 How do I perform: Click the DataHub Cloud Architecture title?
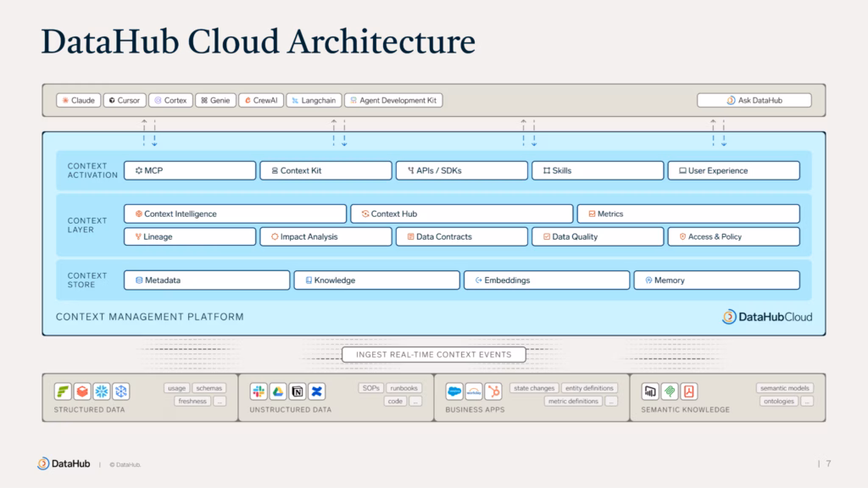(x=258, y=42)
